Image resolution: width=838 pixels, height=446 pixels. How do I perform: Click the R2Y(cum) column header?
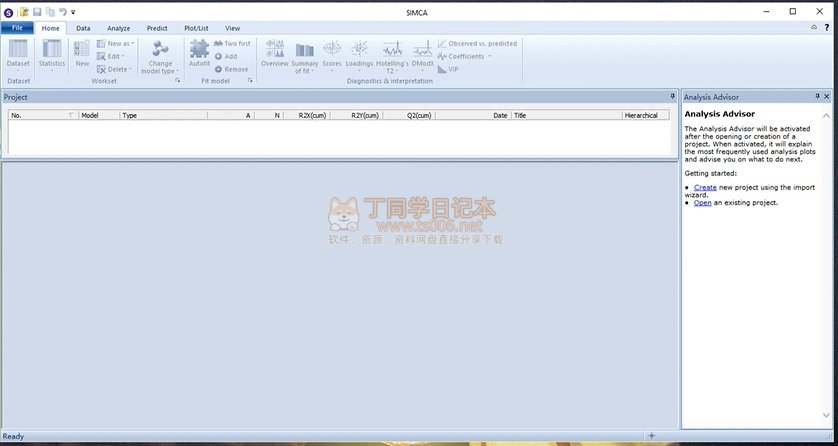coord(356,115)
